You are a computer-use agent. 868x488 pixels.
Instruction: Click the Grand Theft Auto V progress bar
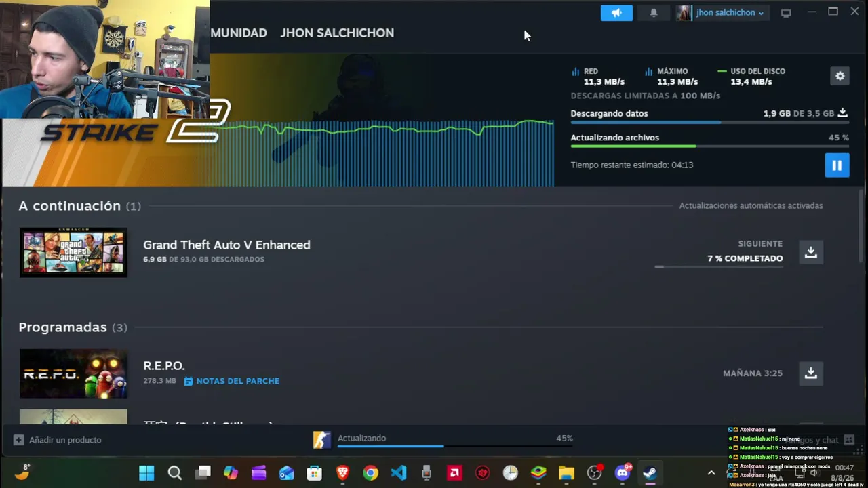pyautogui.click(x=719, y=267)
